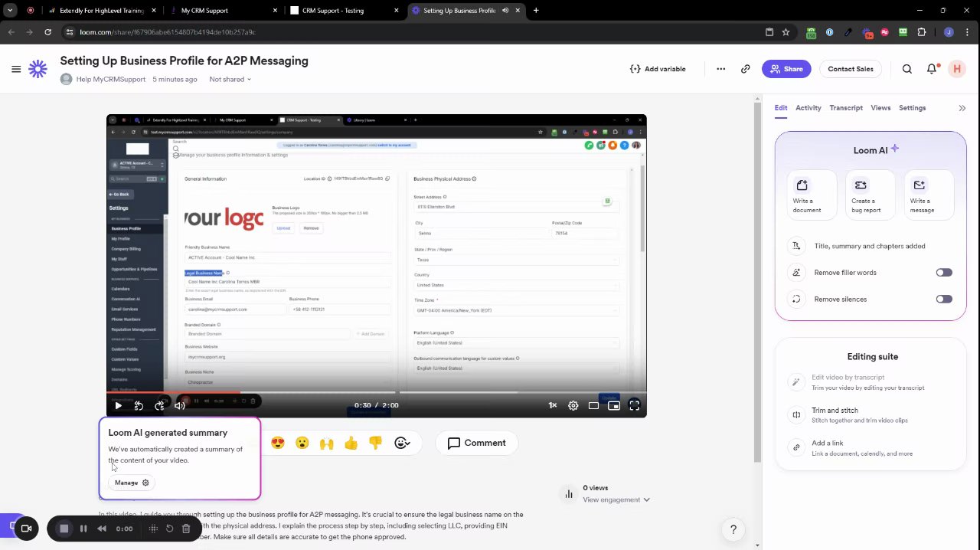This screenshot has width=980, height=550.
Task: React with thumbs up emoji
Action: (x=351, y=443)
